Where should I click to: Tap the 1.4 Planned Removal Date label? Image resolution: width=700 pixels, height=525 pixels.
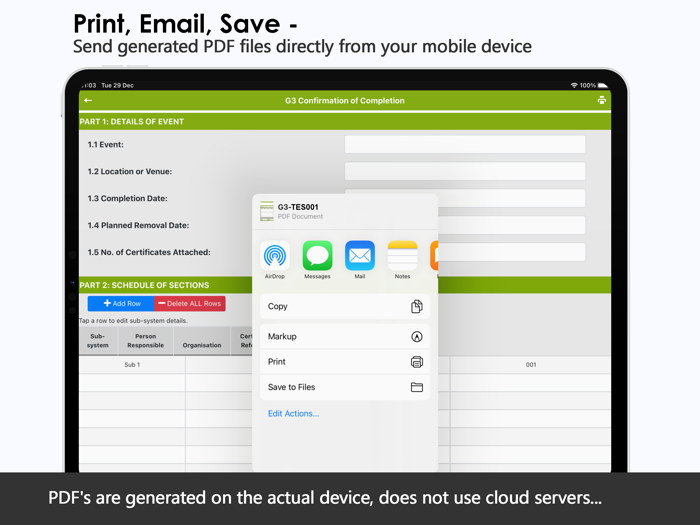coord(138,225)
